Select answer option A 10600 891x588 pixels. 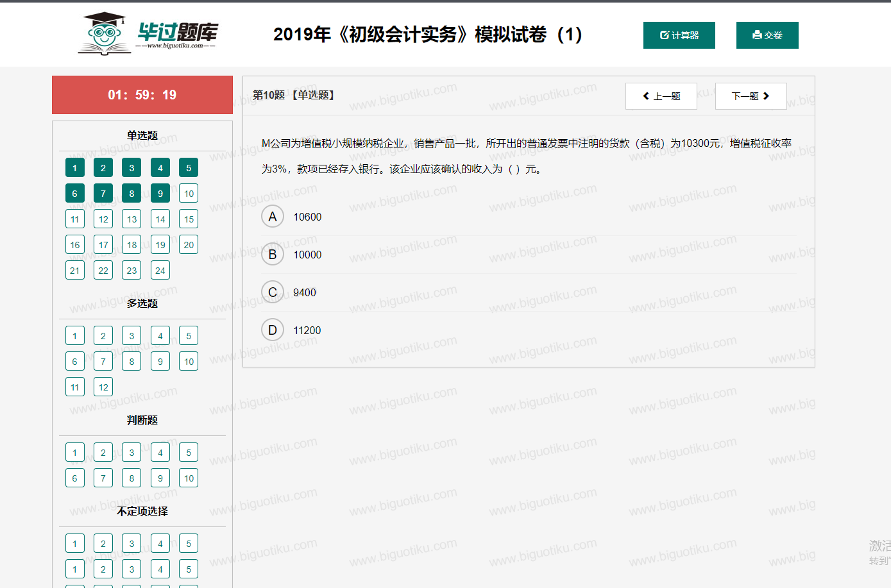(x=273, y=217)
